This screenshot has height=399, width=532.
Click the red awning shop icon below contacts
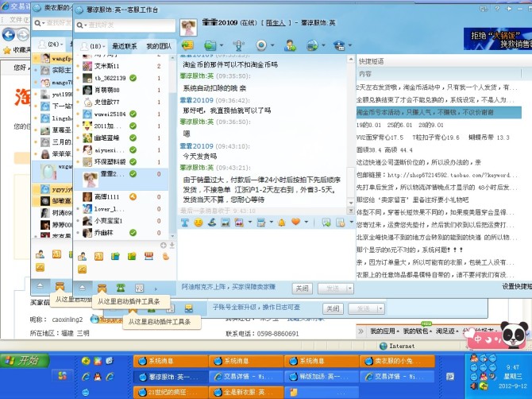click(x=148, y=256)
